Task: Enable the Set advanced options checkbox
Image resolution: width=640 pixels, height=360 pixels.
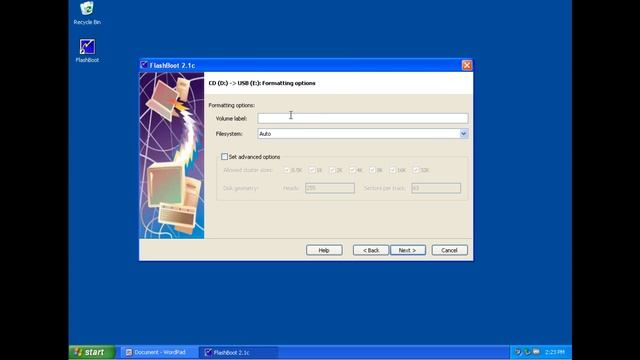Action: [224, 157]
